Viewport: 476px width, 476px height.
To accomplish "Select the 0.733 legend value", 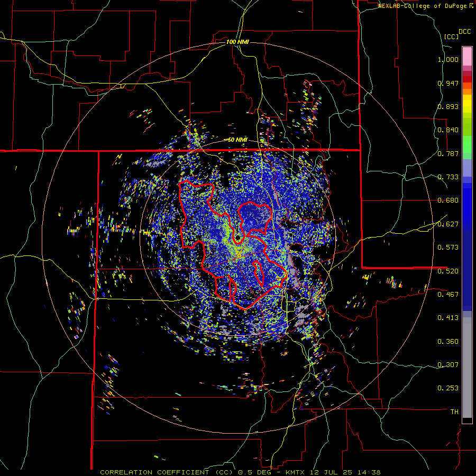I will (x=448, y=177).
